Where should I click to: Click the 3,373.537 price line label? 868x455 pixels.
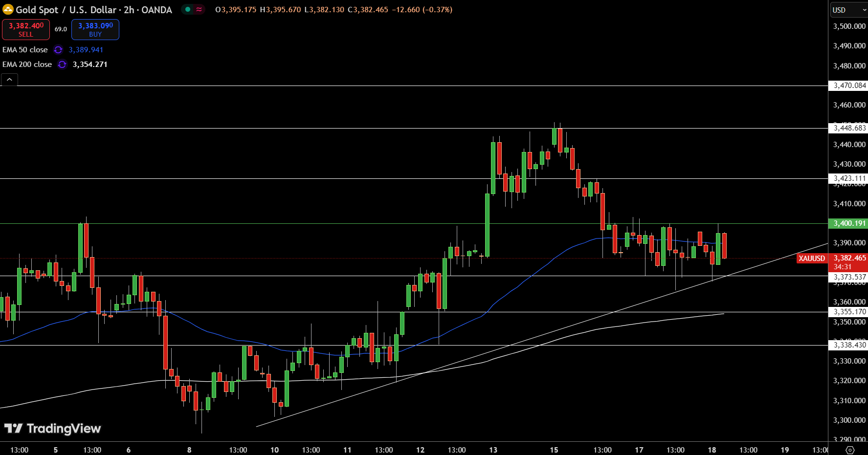pyautogui.click(x=849, y=277)
